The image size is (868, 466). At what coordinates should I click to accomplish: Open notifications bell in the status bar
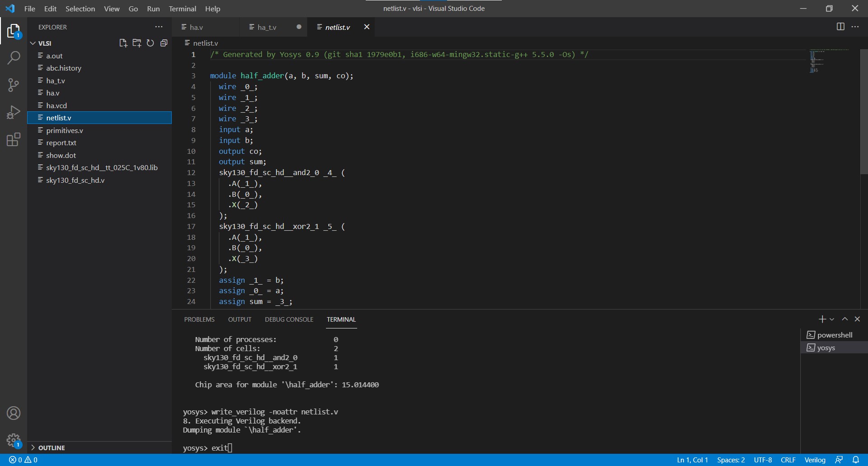click(856, 460)
